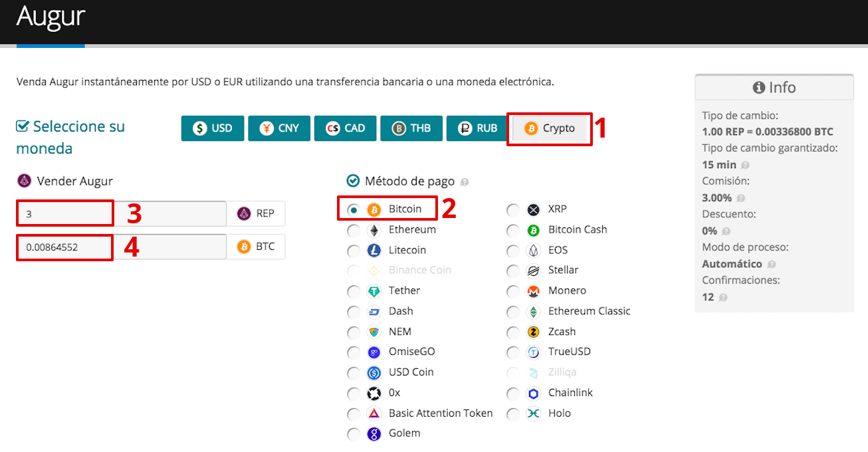Click the Zcash logo icon
The width and height of the screenshot is (868, 452).
[534, 332]
